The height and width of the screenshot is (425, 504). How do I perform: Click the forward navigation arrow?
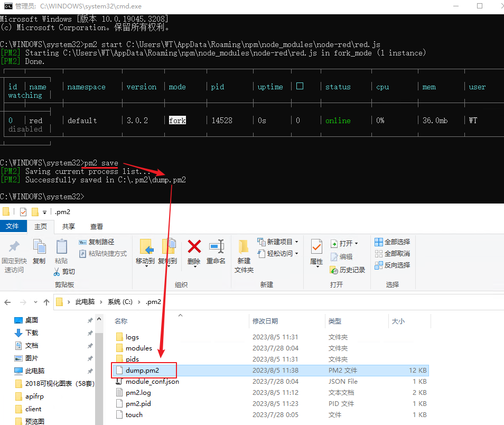click(23, 302)
